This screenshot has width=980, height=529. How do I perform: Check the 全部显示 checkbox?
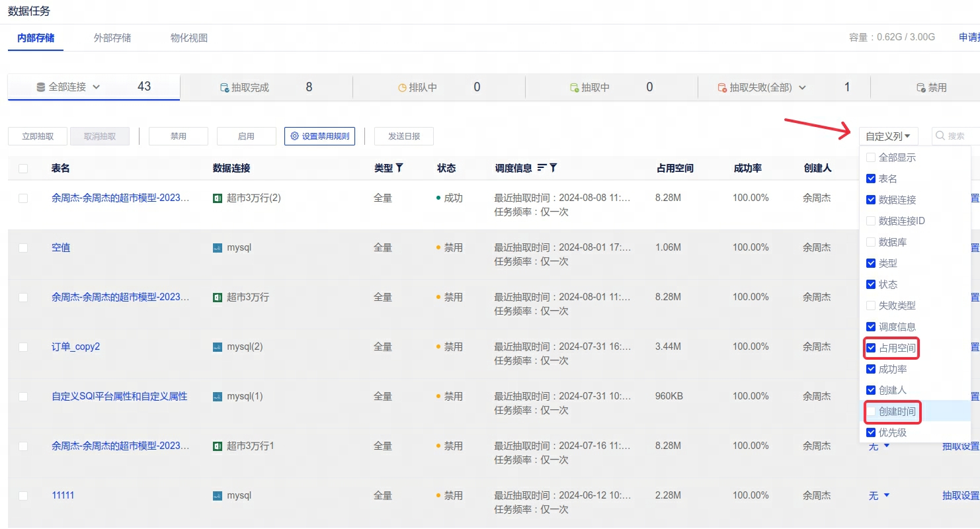871,157
